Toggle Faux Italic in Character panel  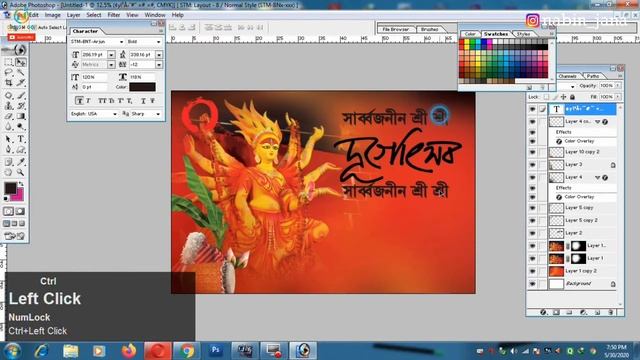(x=88, y=100)
